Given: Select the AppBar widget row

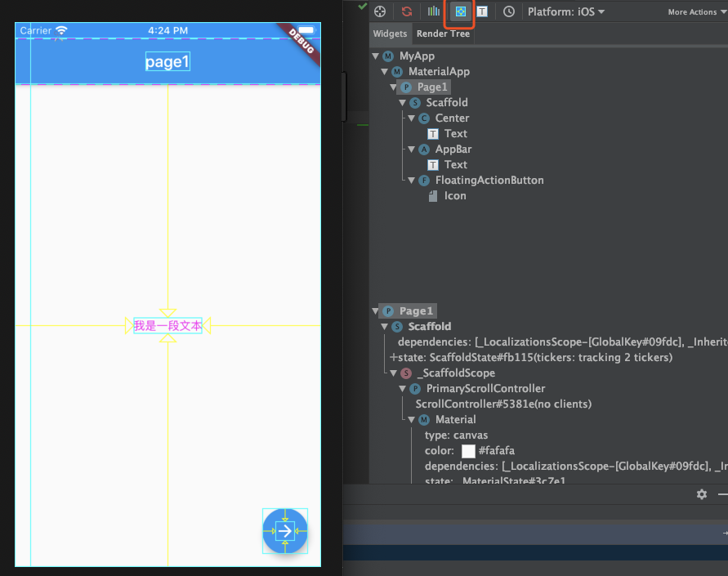Looking at the screenshot, I should (453, 149).
